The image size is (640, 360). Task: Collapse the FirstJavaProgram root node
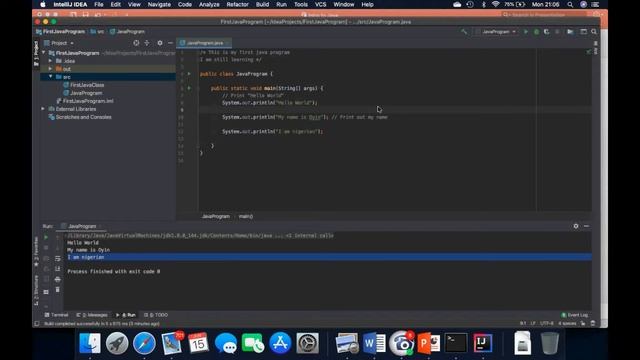coord(44,53)
